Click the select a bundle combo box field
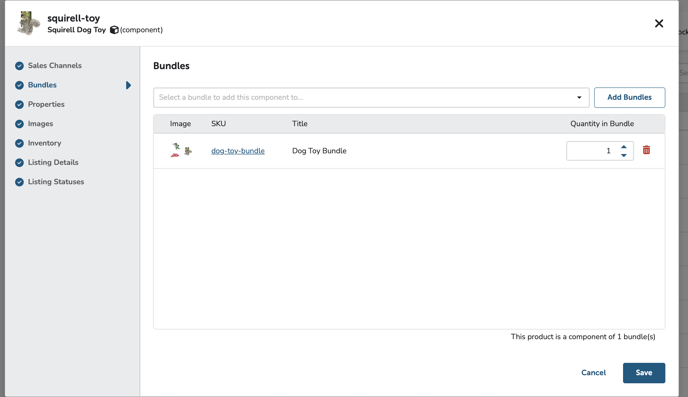 pyautogui.click(x=371, y=97)
